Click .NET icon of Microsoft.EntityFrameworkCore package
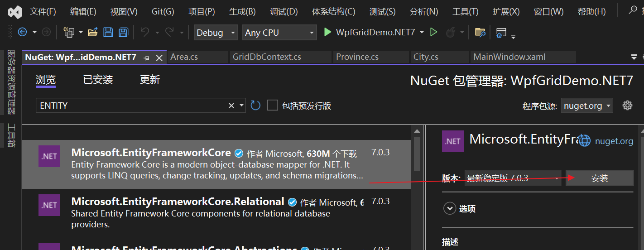The height and width of the screenshot is (250, 644). point(49,156)
